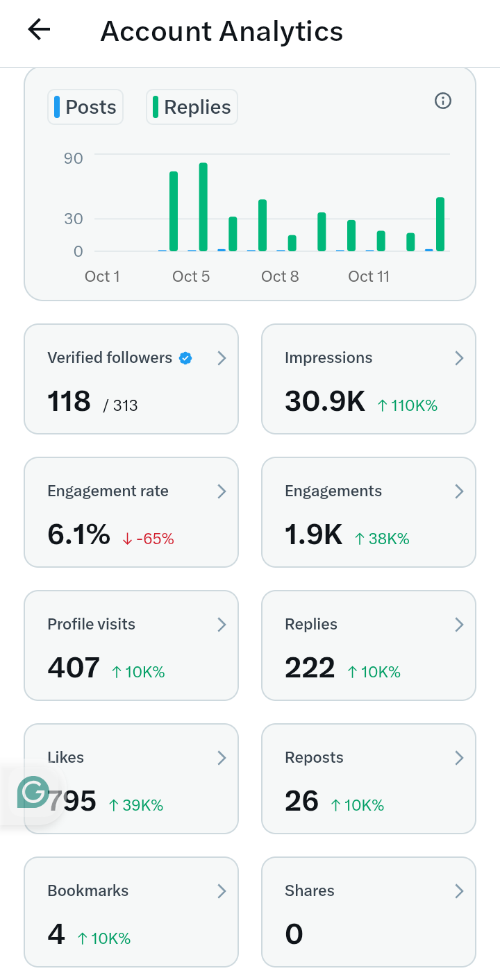Image resolution: width=500 pixels, height=980 pixels.
Task: Open Profile visits details chevron
Action: (x=222, y=625)
